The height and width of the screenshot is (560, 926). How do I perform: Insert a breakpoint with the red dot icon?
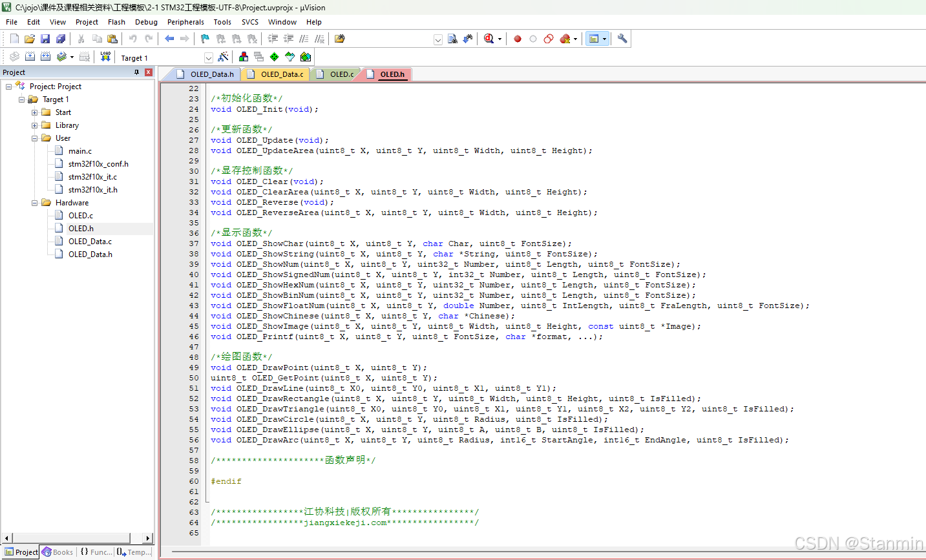518,39
